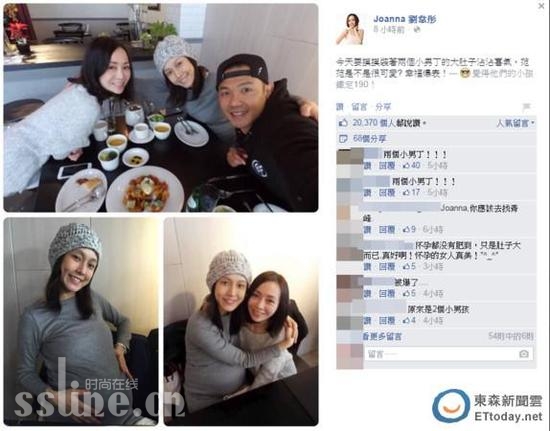This screenshot has width=550, height=431.
Task: Click the share icon beside 68個分享
Action: 343,139
